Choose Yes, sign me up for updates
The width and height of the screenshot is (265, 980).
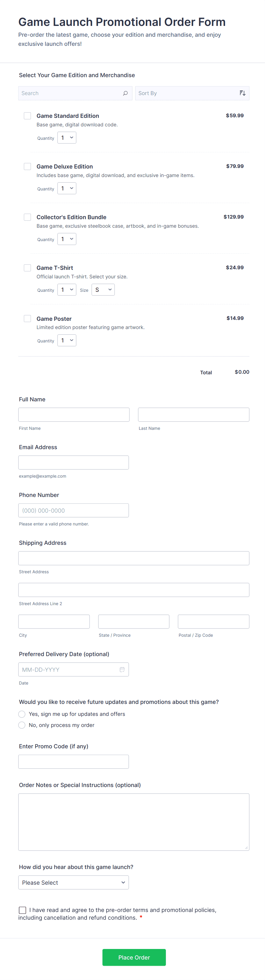tap(22, 714)
